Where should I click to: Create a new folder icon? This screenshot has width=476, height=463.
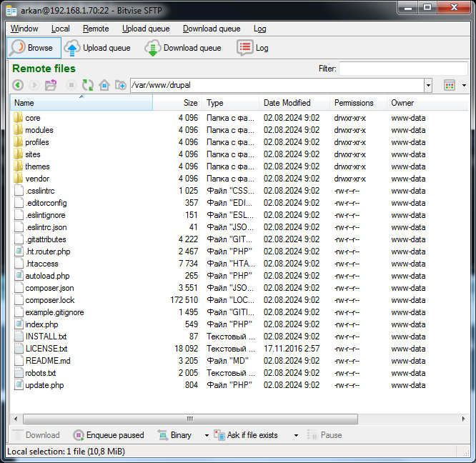(121, 85)
